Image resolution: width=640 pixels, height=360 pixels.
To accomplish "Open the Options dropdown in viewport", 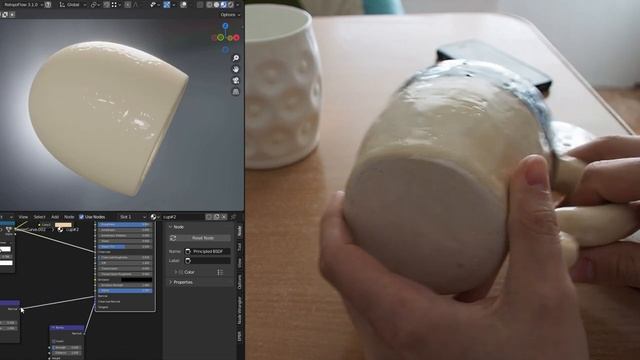I will pyautogui.click(x=230, y=15).
